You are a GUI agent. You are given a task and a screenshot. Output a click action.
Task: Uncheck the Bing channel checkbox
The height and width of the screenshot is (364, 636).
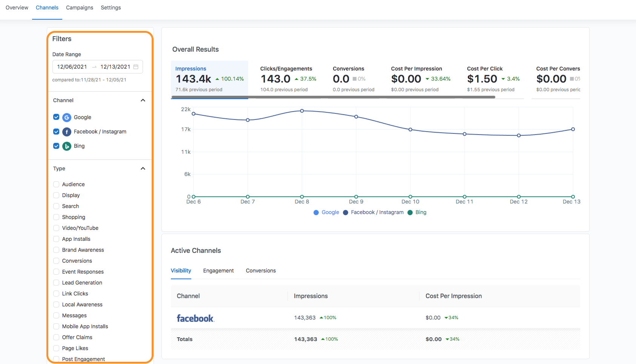pos(56,146)
